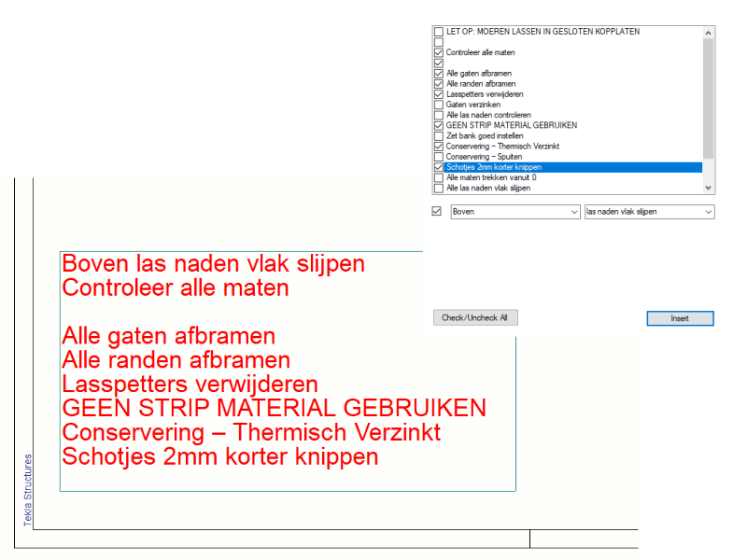Click the Insert button
The height and width of the screenshot is (560, 747).
[680, 318]
